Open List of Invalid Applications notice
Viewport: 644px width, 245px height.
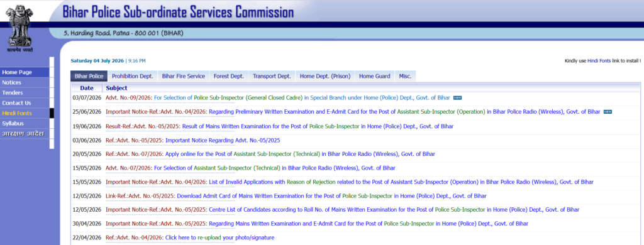pos(350,182)
